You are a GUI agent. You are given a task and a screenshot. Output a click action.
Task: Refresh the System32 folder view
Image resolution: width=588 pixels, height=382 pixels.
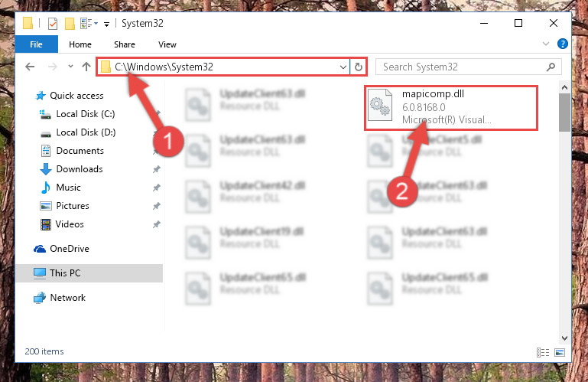coord(358,67)
